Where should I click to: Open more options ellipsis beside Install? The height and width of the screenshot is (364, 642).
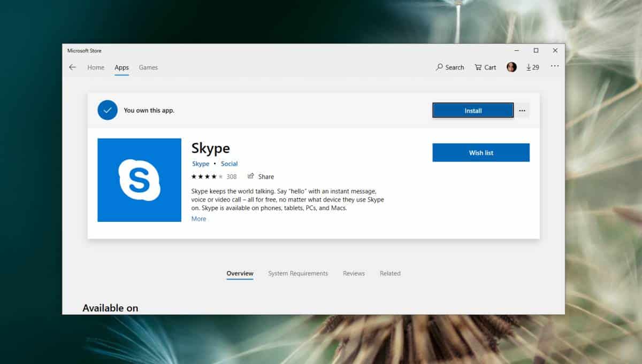(x=522, y=111)
